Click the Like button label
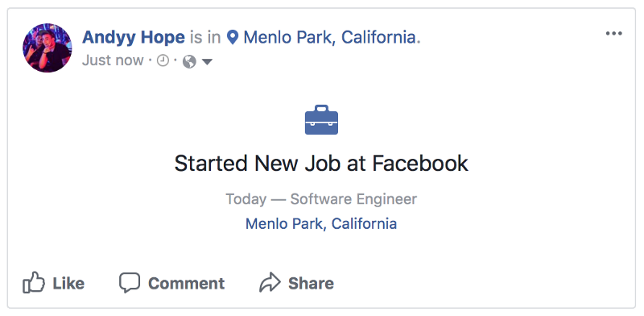644x316 pixels. pos(68,284)
